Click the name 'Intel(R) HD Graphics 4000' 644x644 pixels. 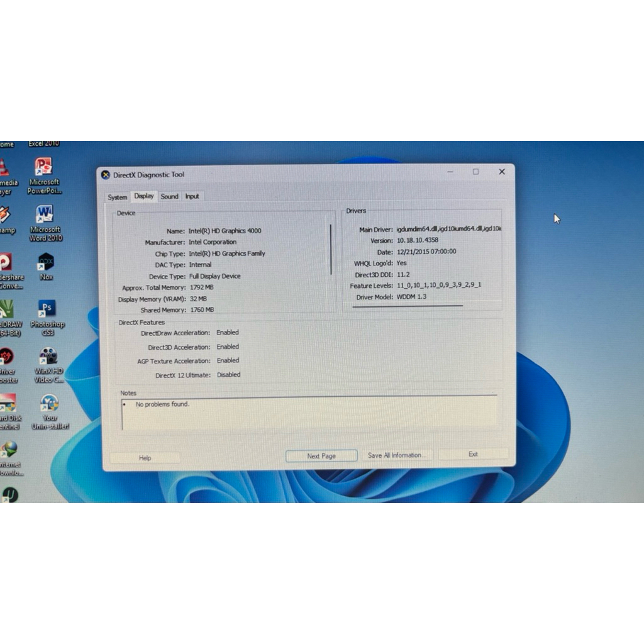click(x=225, y=231)
